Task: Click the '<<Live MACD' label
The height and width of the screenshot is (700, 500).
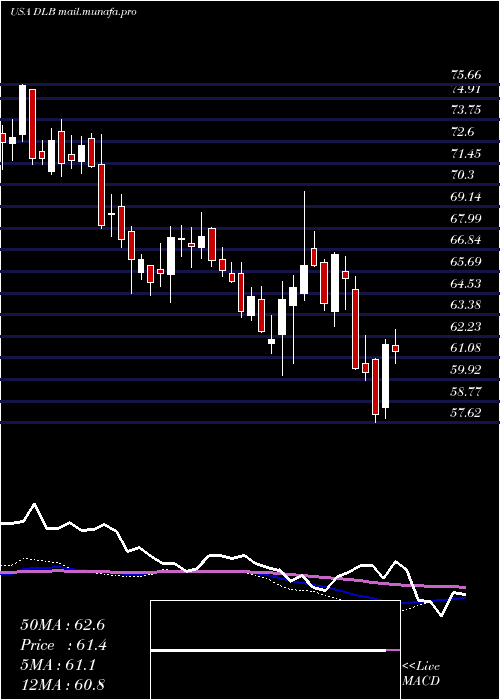Action: 421,673
